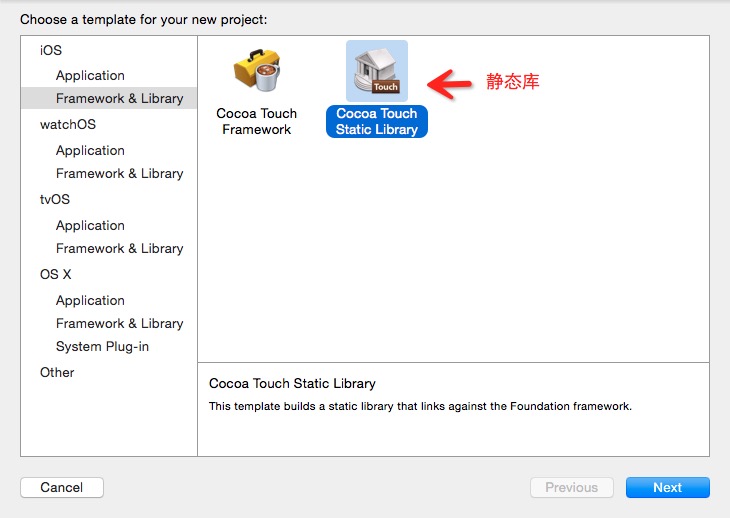Select Framework & Library under iOS
Viewport: 730px width, 518px height.
(x=119, y=98)
